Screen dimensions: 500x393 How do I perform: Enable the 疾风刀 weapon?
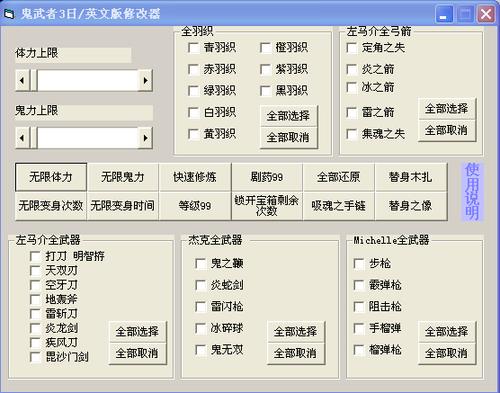tap(35, 343)
